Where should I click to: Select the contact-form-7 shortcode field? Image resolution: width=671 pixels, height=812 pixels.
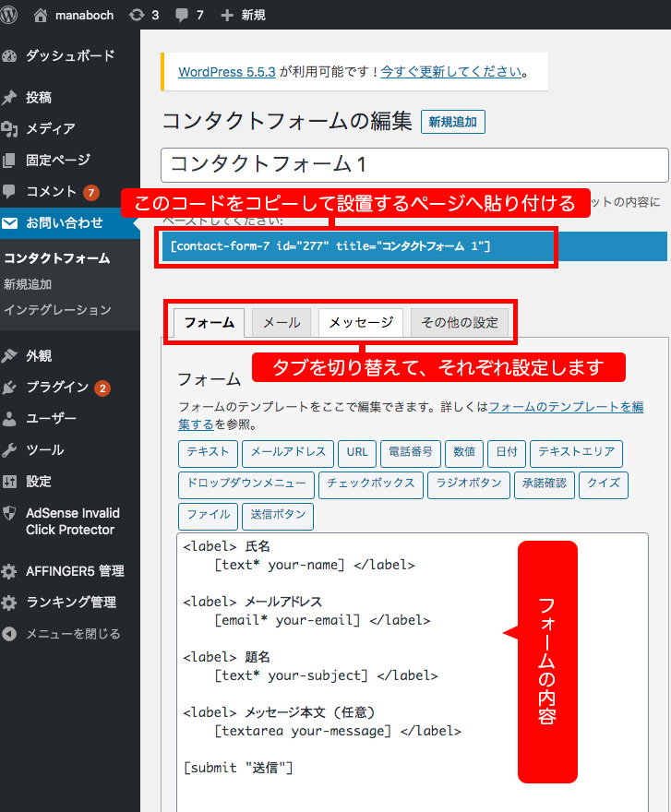pos(414,246)
